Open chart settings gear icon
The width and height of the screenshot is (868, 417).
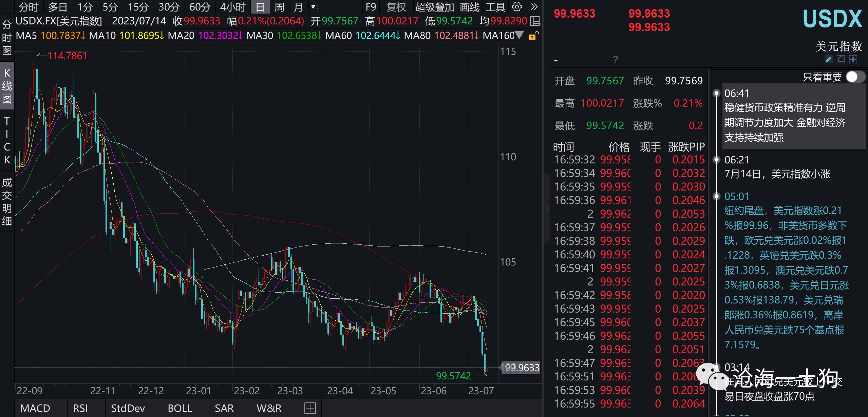point(517,7)
